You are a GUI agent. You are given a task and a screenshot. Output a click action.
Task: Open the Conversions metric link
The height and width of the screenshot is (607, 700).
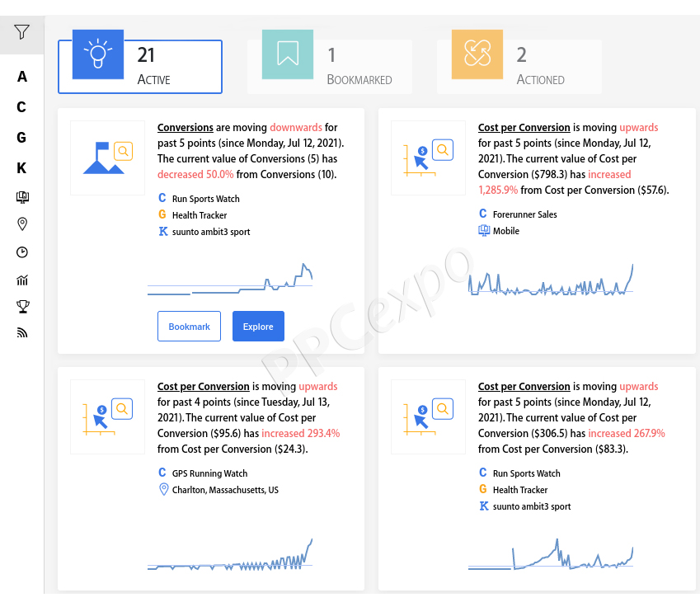click(x=186, y=128)
